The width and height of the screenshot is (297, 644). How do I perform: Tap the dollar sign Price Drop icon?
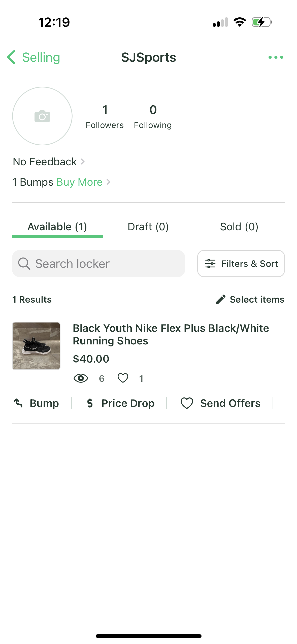[x=90, y=403]
